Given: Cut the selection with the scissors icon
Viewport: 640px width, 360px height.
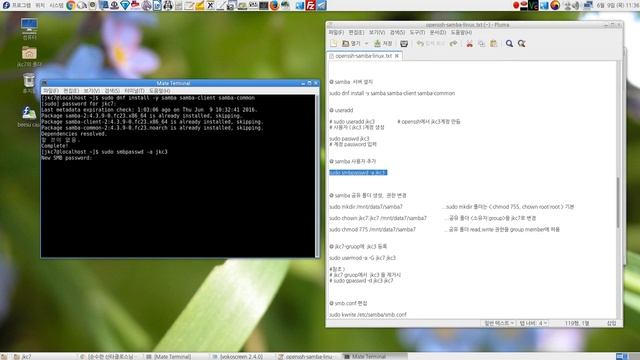Looking at the screenshot, I should click(x=469, y=44).
